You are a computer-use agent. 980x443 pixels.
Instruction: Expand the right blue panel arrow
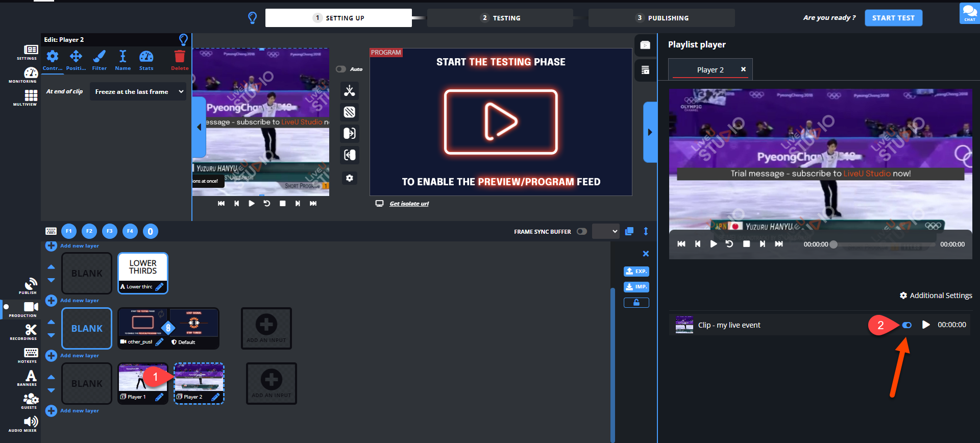[650, 132]
